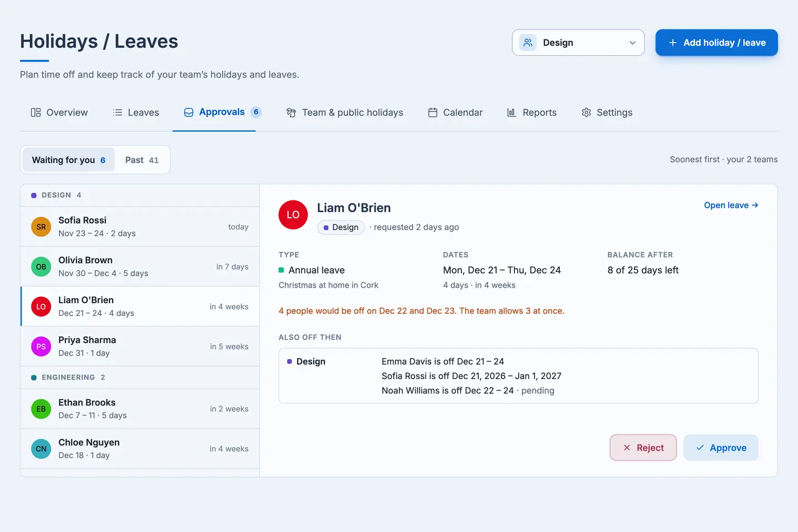
Task: Reject Liam O'Brien's leave request
Action: click(643, 448)
